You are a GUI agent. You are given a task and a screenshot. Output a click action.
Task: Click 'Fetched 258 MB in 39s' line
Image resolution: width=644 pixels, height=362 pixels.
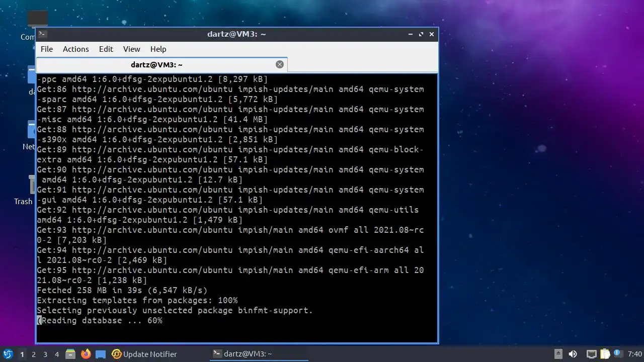pyautogui.click(x=122, y=290)
